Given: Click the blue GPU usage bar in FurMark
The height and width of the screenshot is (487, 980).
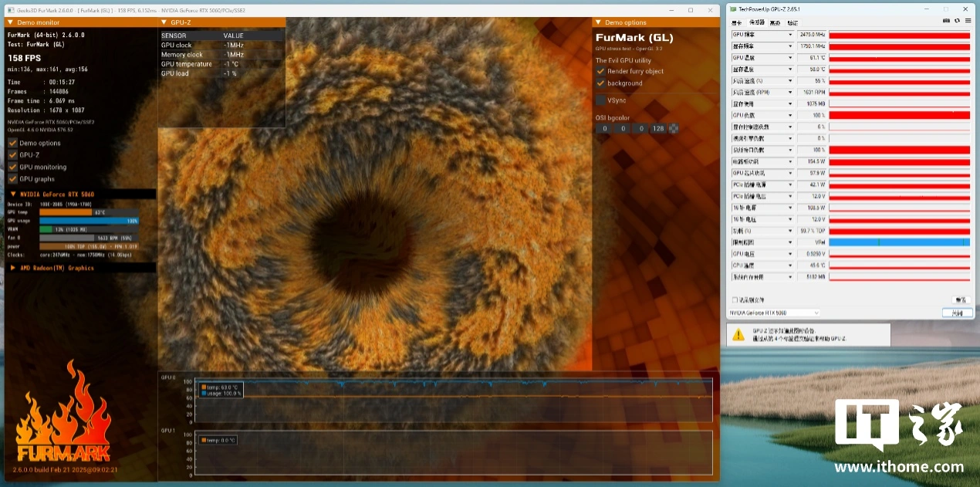Looking at the screenshot, I should pos(89,221).
